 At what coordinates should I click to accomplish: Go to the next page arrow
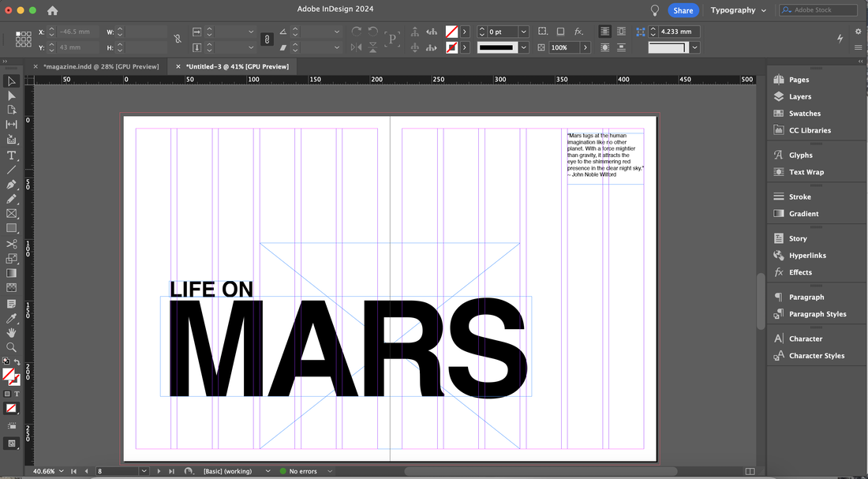(x=159, y=471)
